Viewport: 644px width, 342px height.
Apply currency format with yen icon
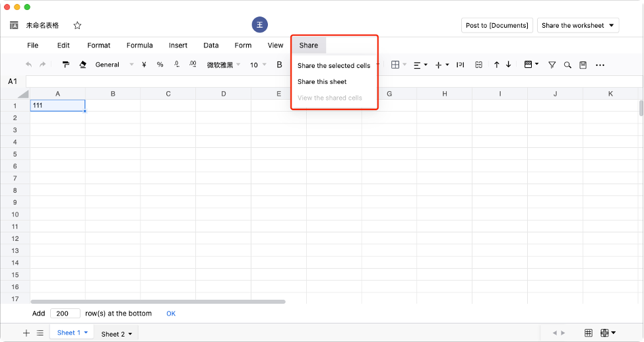[143, 65]
